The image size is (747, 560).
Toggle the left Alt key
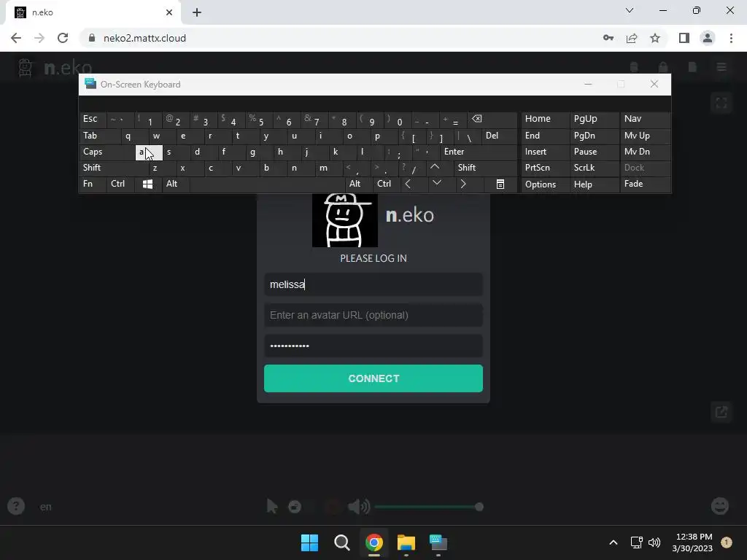click(x=176, y=184)
